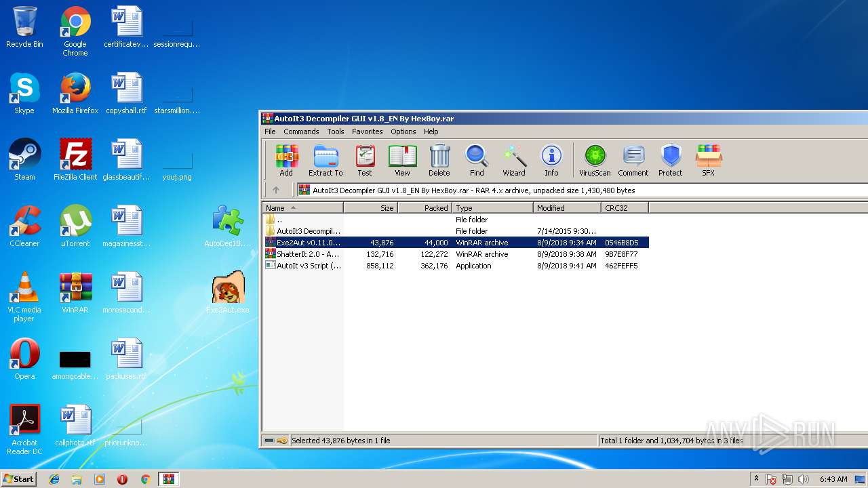Select the Acrobat Reader DC shortcut
The height and width of the screenshot is (488, 868).
[x=24, y=430]
